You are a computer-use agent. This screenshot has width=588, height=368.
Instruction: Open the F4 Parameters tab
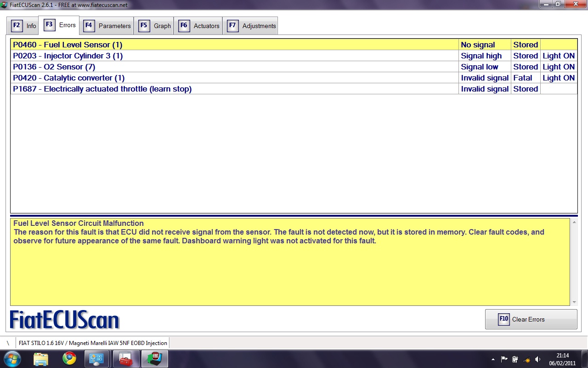pyautogui.click(x=107, y=26)
